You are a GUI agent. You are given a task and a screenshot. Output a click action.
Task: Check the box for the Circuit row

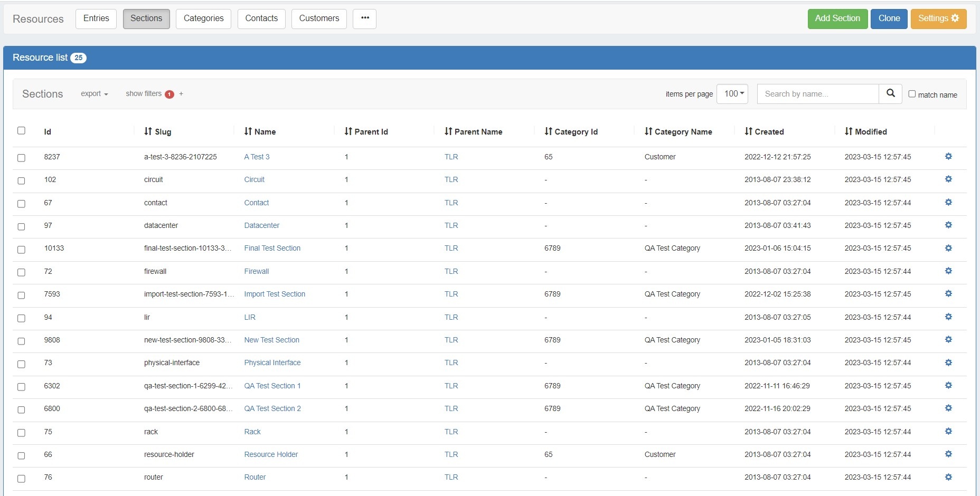[x=21, y=180]
